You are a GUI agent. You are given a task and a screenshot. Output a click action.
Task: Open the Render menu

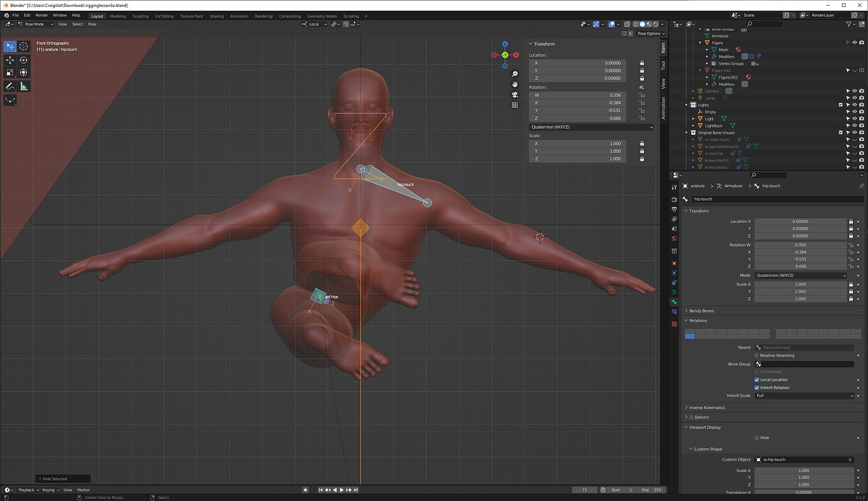click(x=42, y=15)
